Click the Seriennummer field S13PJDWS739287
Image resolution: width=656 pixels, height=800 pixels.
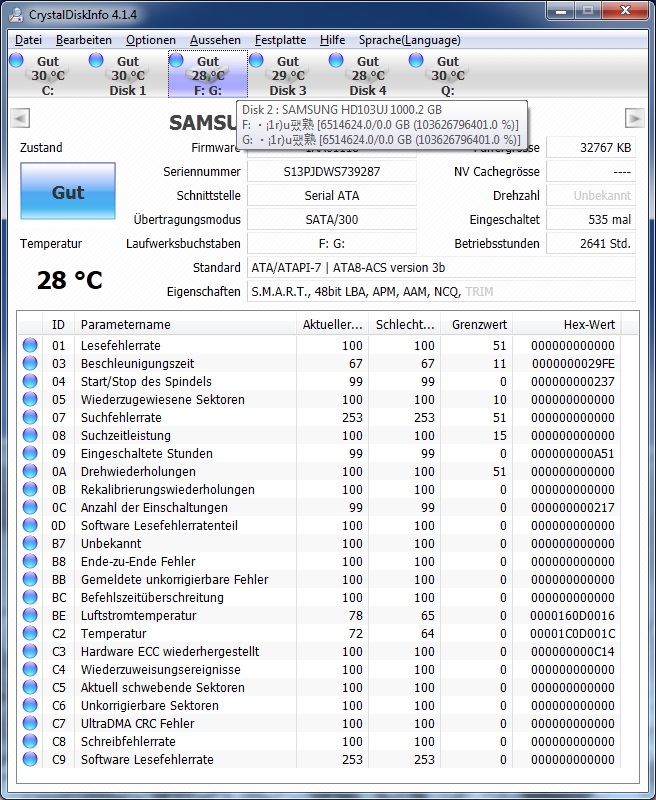332,171
